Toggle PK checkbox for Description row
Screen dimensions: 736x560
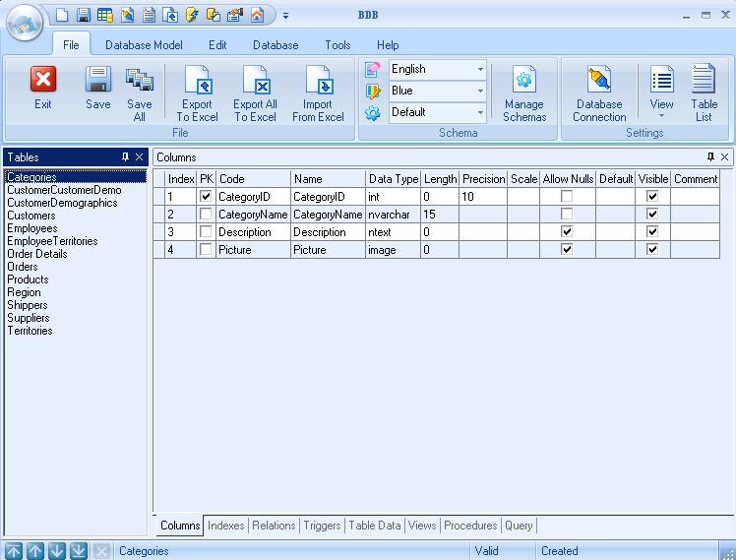point(206,232)
